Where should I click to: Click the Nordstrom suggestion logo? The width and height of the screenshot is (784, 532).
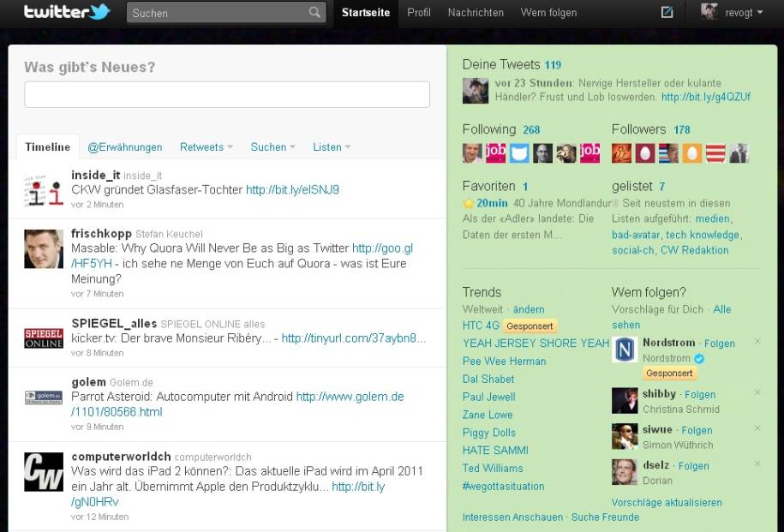coord(625,350)
